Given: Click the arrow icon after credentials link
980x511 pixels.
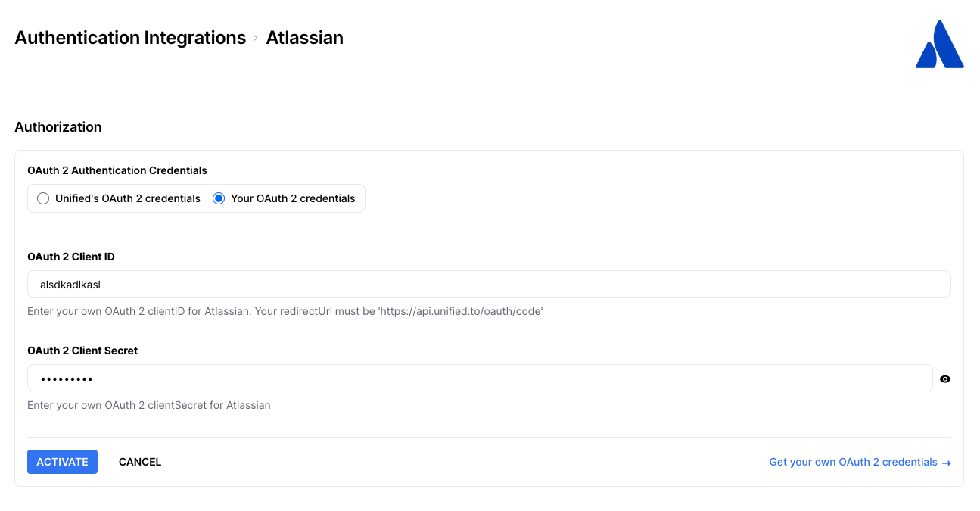Looking at the screenshot, I should 947,463.
